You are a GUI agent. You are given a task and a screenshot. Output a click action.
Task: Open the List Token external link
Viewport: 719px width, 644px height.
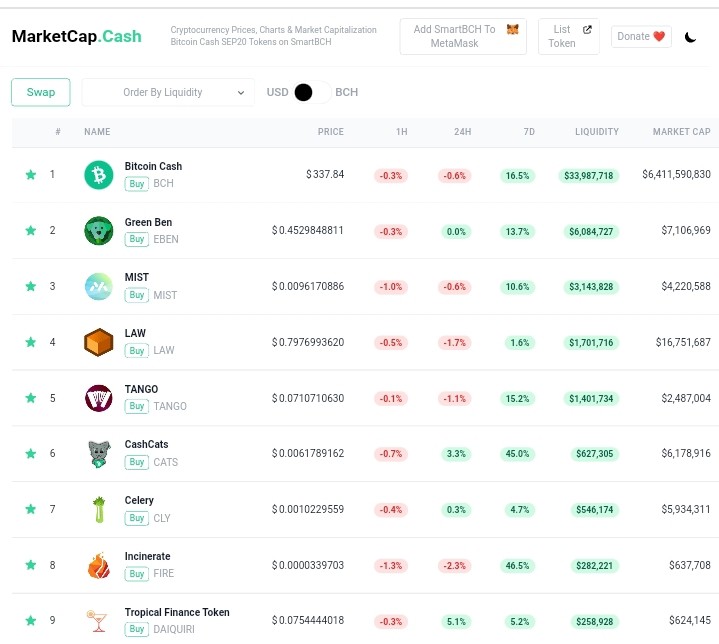(569, 36)
